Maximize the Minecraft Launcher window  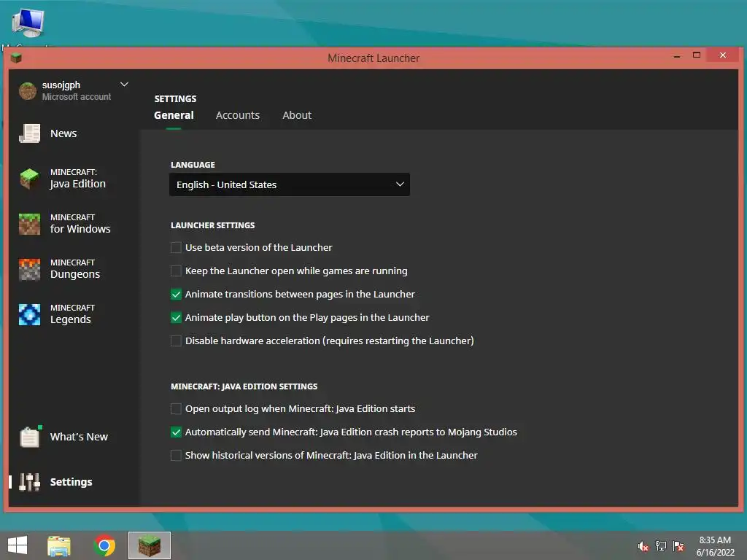tap(697, 55)
